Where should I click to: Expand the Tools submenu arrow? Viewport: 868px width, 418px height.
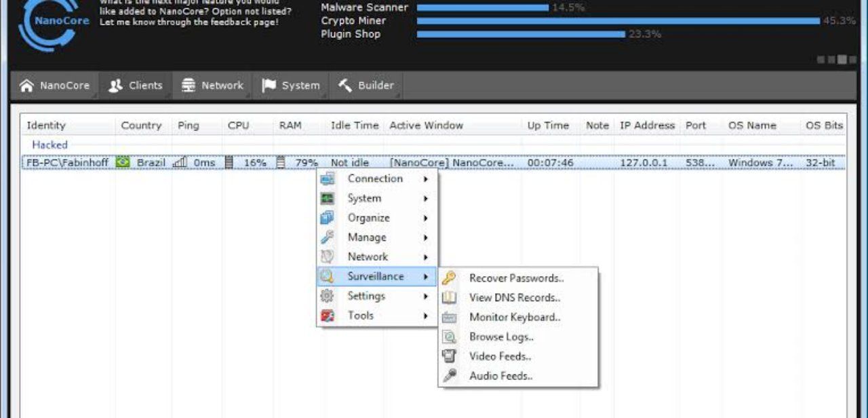click(x=426, y=316)
